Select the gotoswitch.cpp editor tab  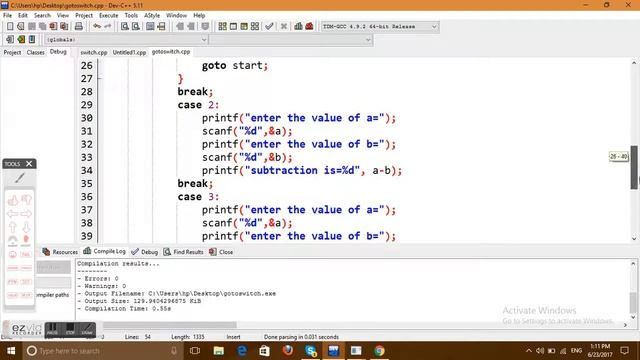tap(171, 51)
